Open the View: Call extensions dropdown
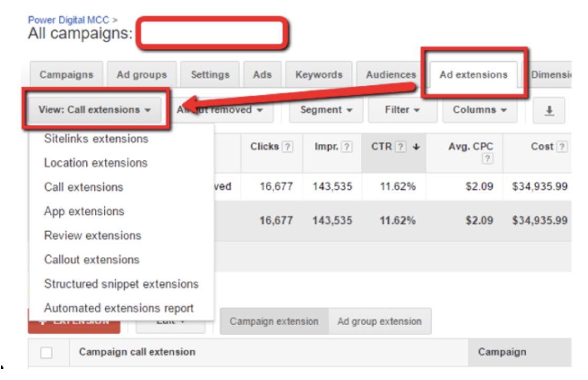 [x=95, y=110]
